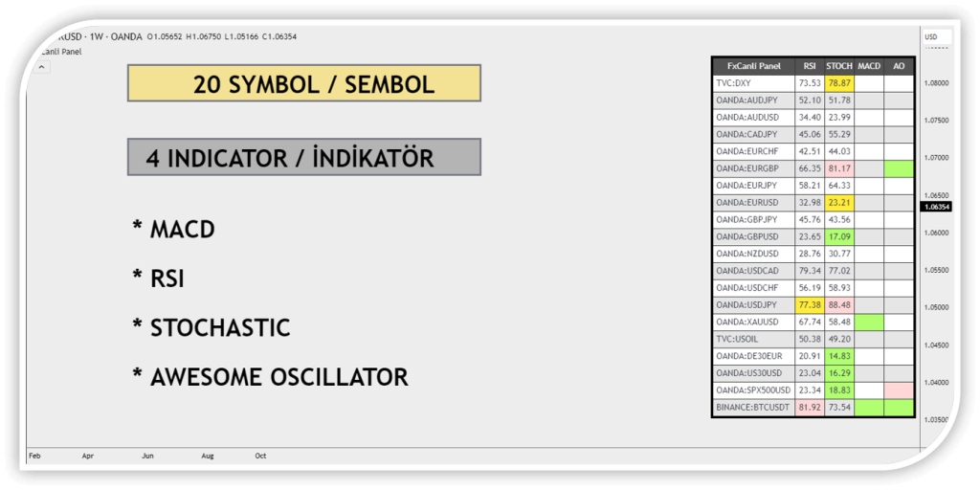Click the AO column header
This screenshot has width=980, height=490.
pyautogui.click(x=899, y=66)
